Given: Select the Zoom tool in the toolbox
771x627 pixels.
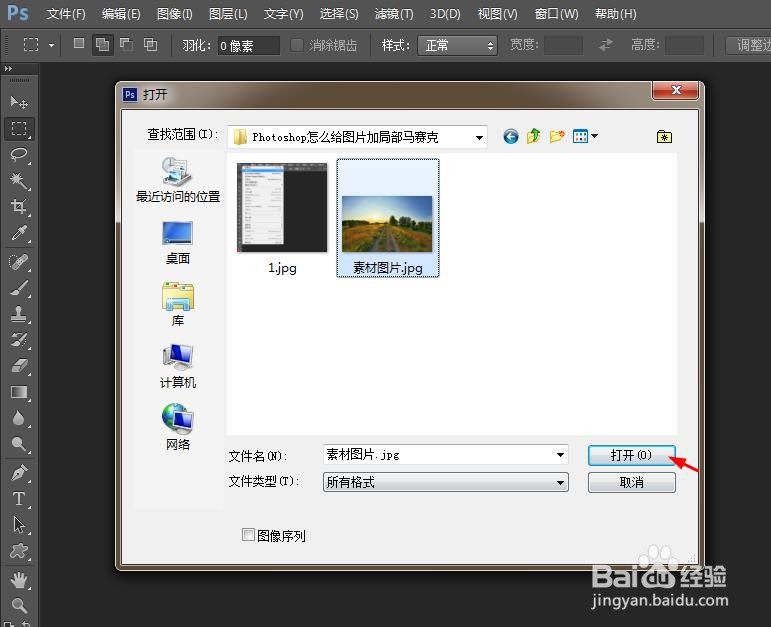Looking at the screenshot, I should pyautogui.click(x=19, y=605).
